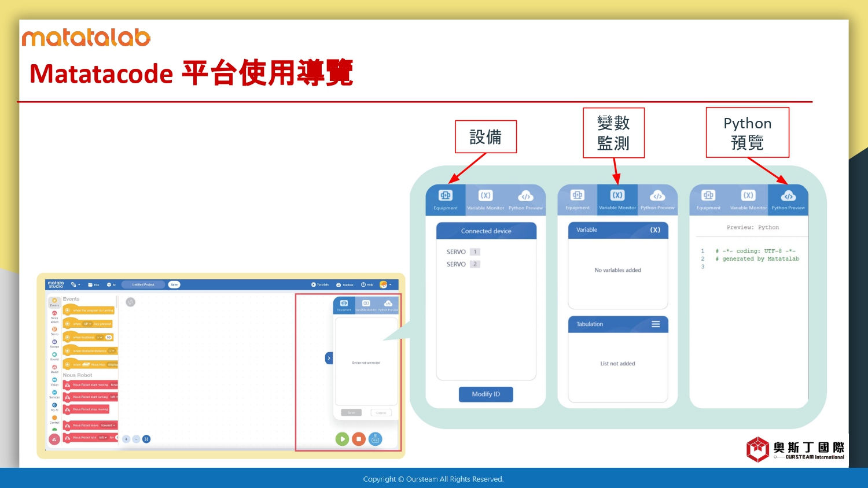Select Variable Monitor tab in Preview: Python panel

[x=748, y=199]
